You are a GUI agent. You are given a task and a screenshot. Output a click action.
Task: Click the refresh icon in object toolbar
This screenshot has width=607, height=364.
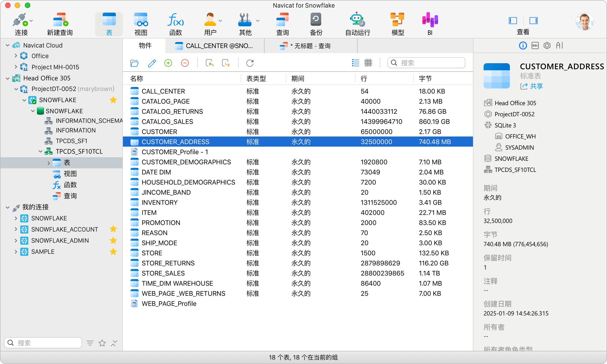click(x=250, y=63)
